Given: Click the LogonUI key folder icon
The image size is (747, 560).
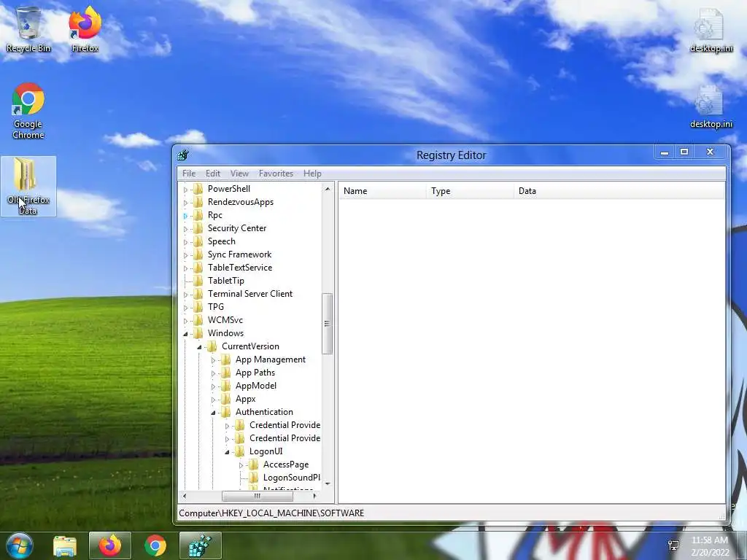Looking at the screenshot, I should 239,451.
